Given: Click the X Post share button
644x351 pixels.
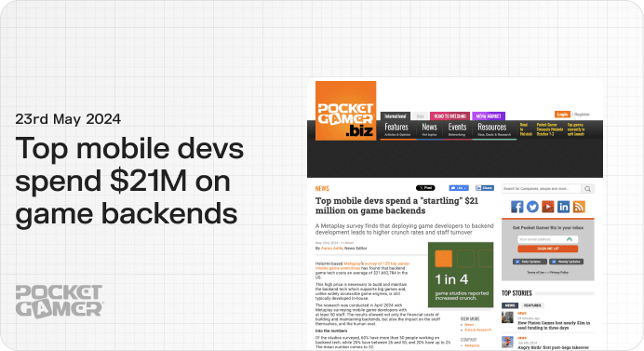Looking at the screenshot, I should pyautogui.click(x=425, y=188).
